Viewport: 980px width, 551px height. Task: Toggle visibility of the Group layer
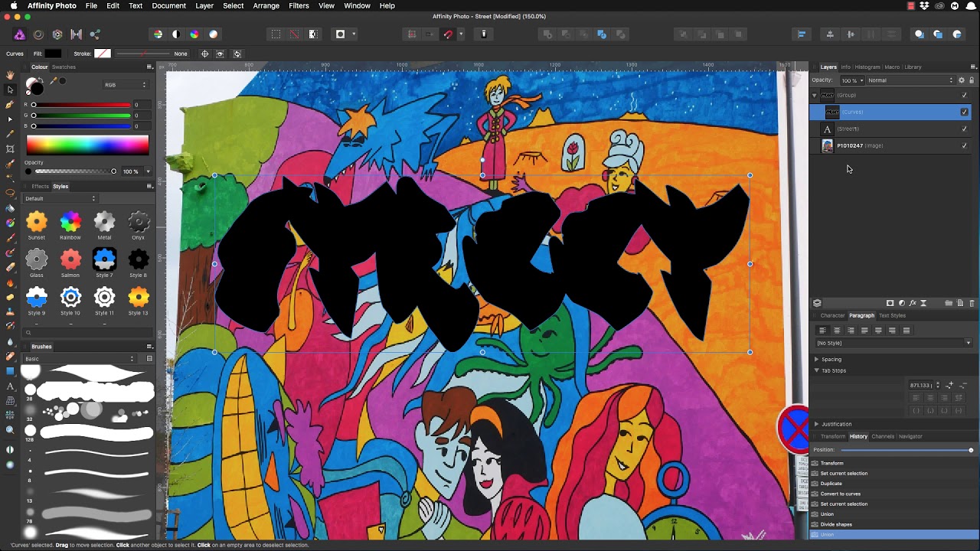pyautogui.click(x=965, y=95)
